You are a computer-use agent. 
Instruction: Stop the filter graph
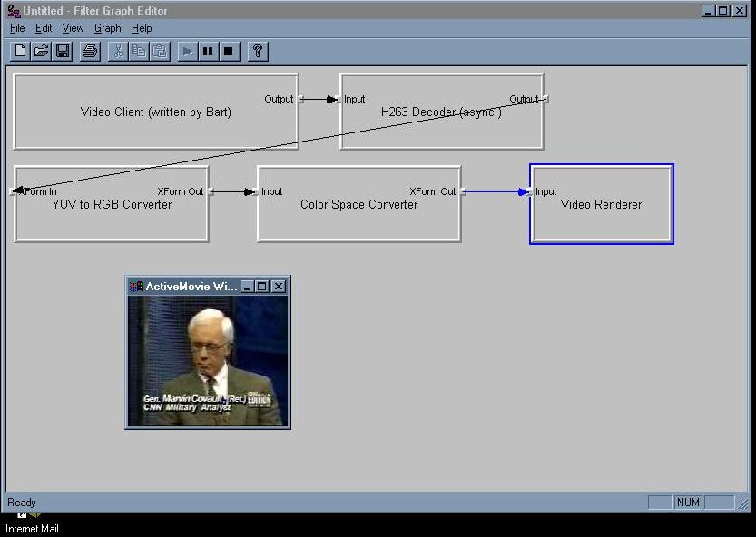230,51
